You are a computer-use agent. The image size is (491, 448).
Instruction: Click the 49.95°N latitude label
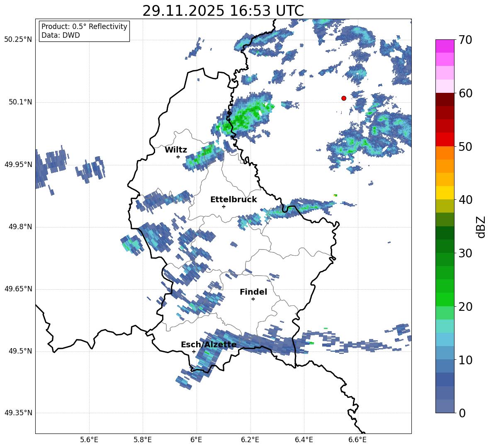pyautogui.click(x=18, y=165)
